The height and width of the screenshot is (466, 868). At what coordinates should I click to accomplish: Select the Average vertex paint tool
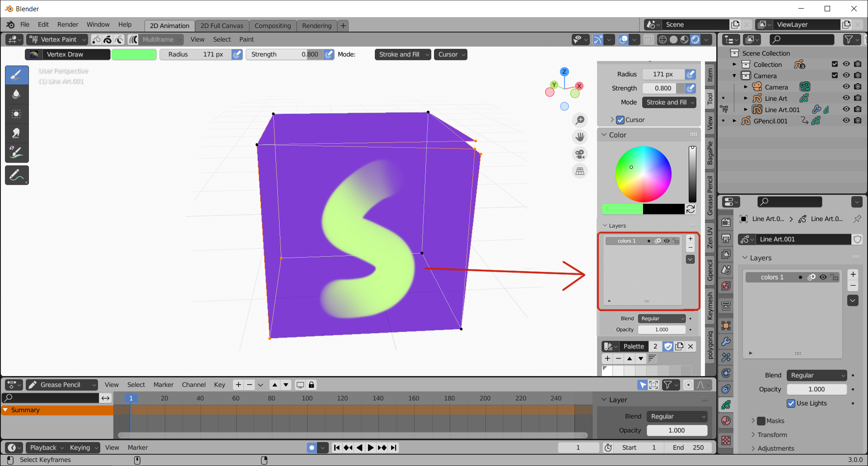tap(17, 113)
